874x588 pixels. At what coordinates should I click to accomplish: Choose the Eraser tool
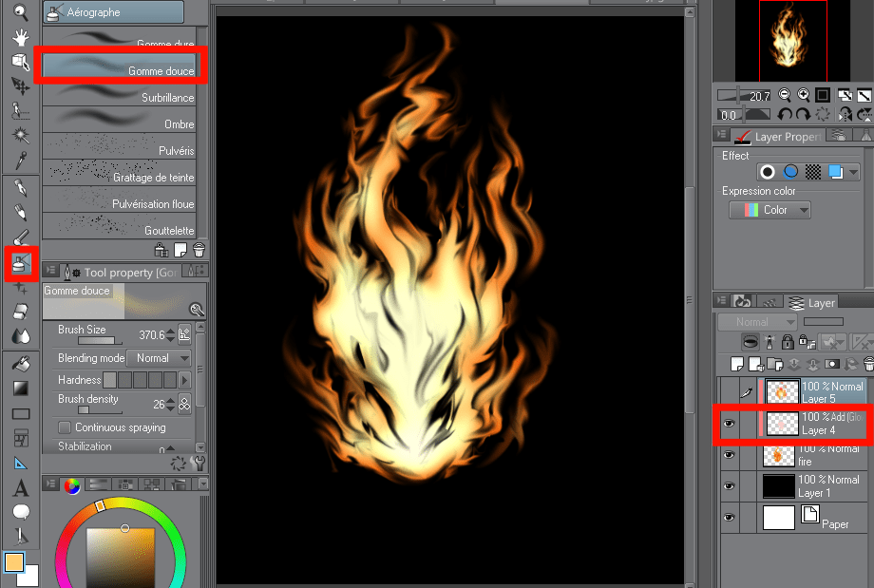click(x=21, y=312)
